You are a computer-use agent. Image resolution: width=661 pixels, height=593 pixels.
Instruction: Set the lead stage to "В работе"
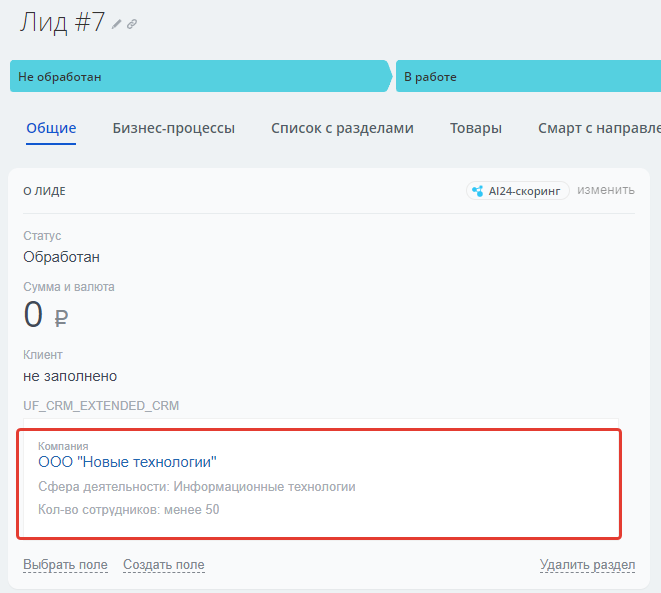(x=528, y=76)
